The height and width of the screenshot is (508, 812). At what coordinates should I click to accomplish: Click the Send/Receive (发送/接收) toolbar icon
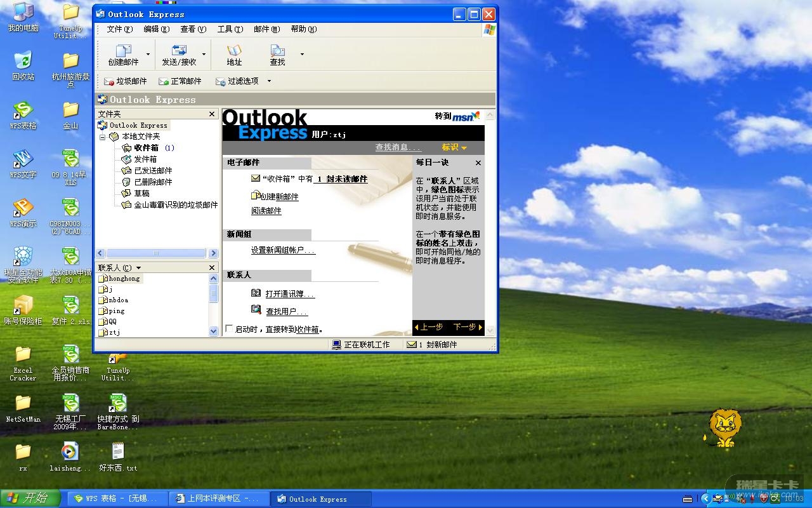click(180, 51)
